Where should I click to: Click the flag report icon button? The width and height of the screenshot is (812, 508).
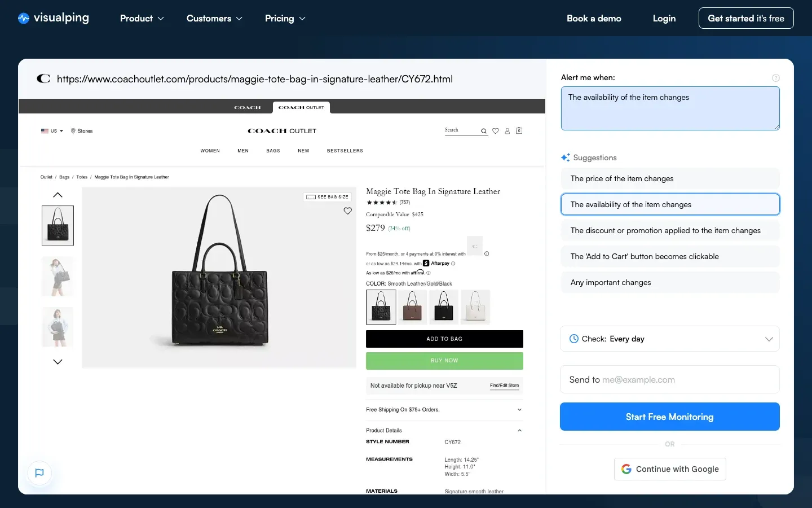tap(39, 473)
